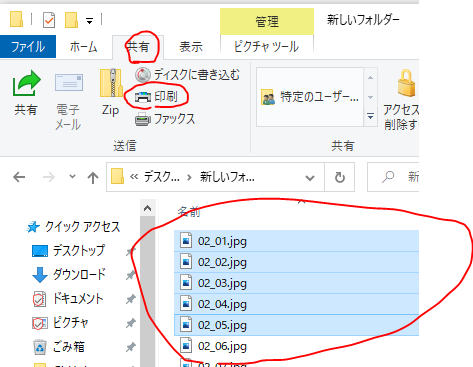
Task: Click the search magnifier icon
Action: point(388,177)
